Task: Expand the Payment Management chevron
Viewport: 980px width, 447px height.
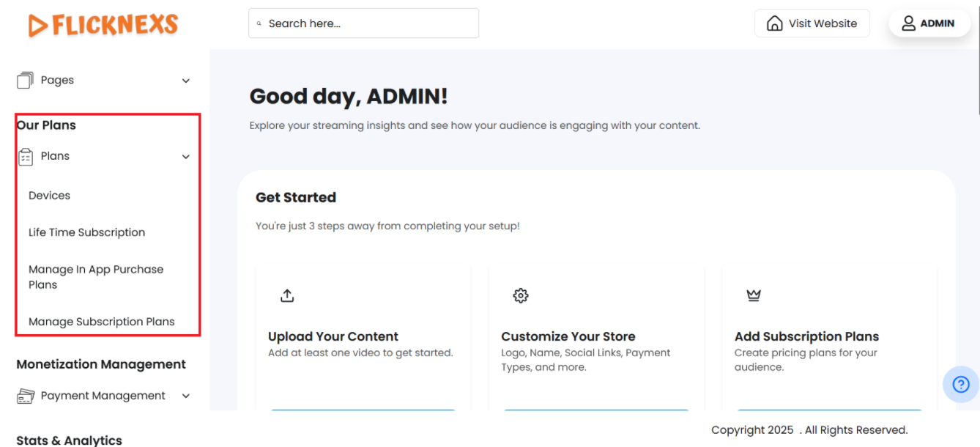Action: pyautogui.click(x=186, y=396)
